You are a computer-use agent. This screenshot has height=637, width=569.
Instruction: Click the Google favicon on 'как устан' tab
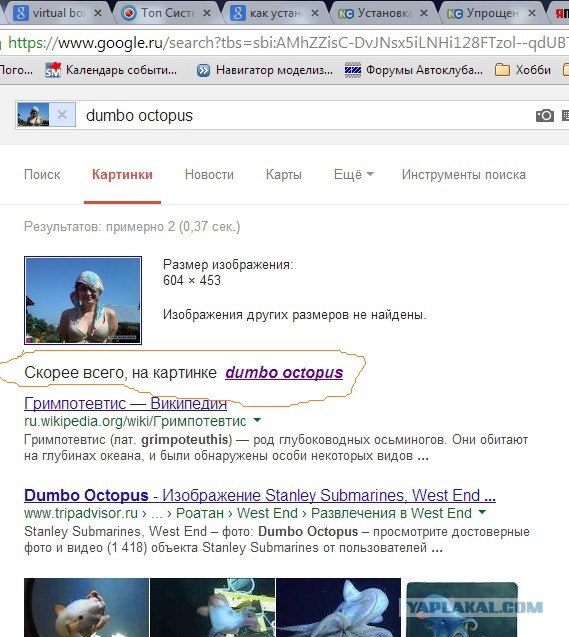[x=238, y=13]
